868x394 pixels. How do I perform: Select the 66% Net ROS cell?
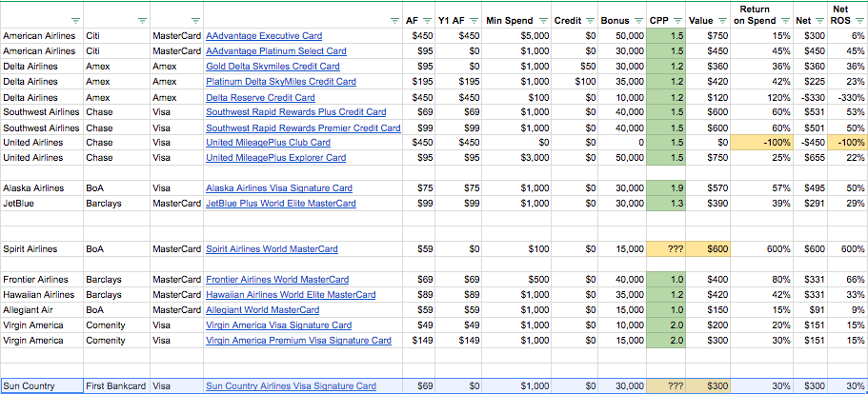point(848,280)
